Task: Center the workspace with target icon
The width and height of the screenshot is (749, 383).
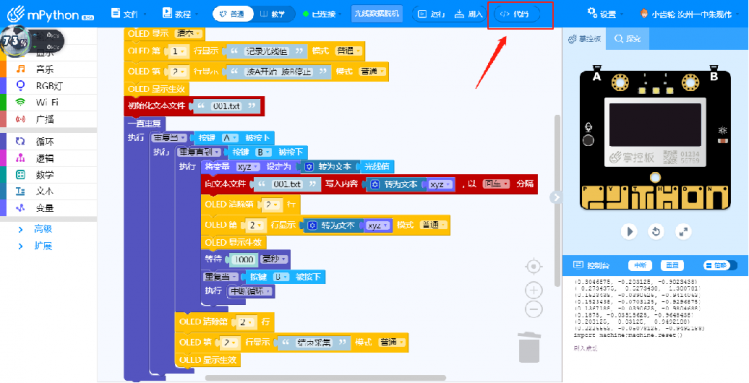Action: point(534,266)
